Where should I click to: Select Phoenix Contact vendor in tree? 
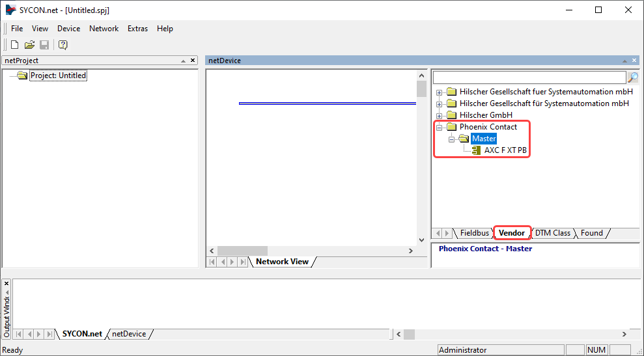tap(488, 127)
